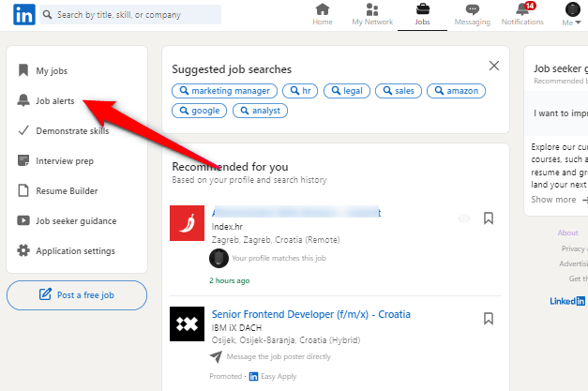Open the Privacy footer link
This screenshot has width=588, height=391.
[x=573, y=248]
